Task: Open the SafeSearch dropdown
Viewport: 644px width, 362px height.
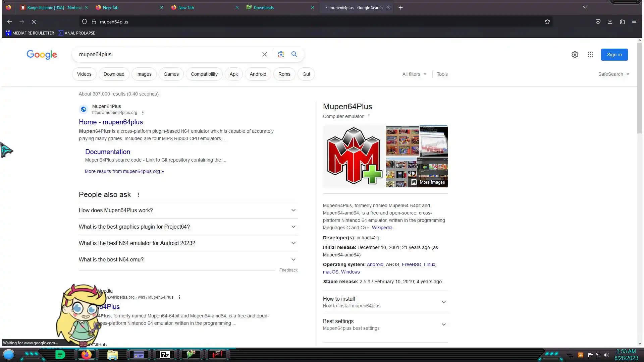Action: (613, 74)
